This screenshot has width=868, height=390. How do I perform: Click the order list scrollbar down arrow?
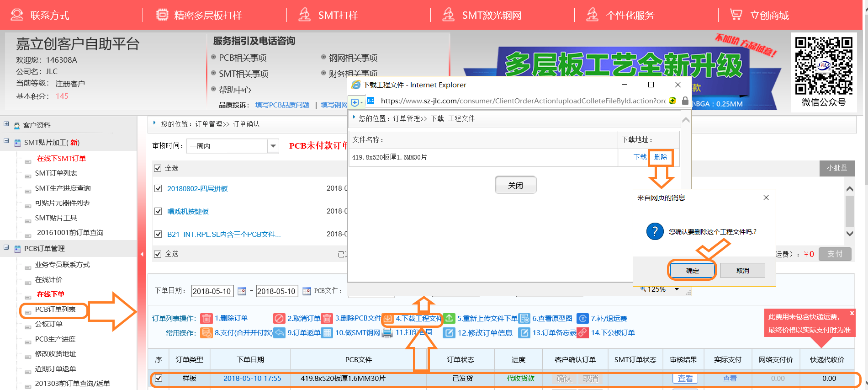(850, 233)
